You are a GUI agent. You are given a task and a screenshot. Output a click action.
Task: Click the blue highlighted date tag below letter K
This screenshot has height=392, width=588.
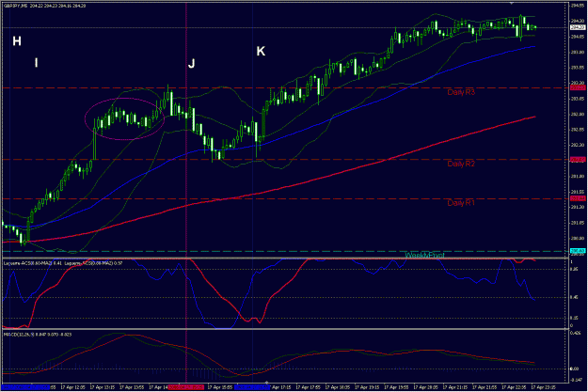pyautogui.click(x=252, y=387)
